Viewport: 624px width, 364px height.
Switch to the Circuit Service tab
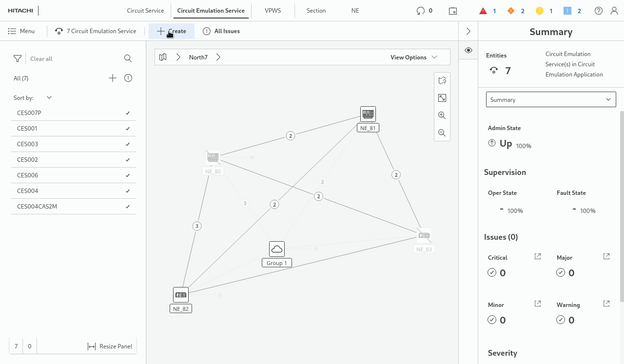pyautogui.click(x=145, y=11)
